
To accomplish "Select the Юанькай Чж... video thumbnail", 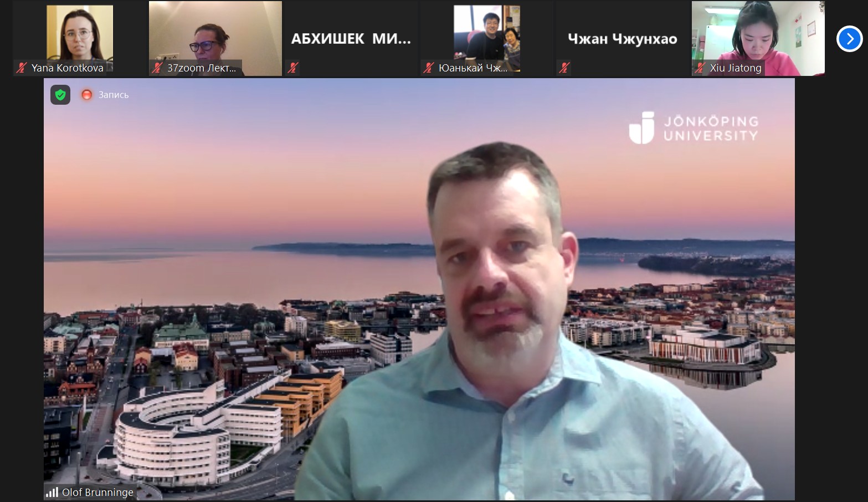I will point(487,39).
